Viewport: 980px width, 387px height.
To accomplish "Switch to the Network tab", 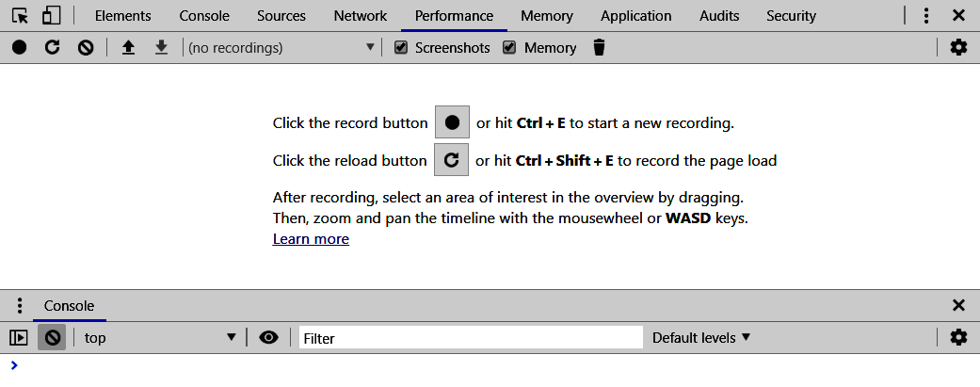I will pos(360,16).
